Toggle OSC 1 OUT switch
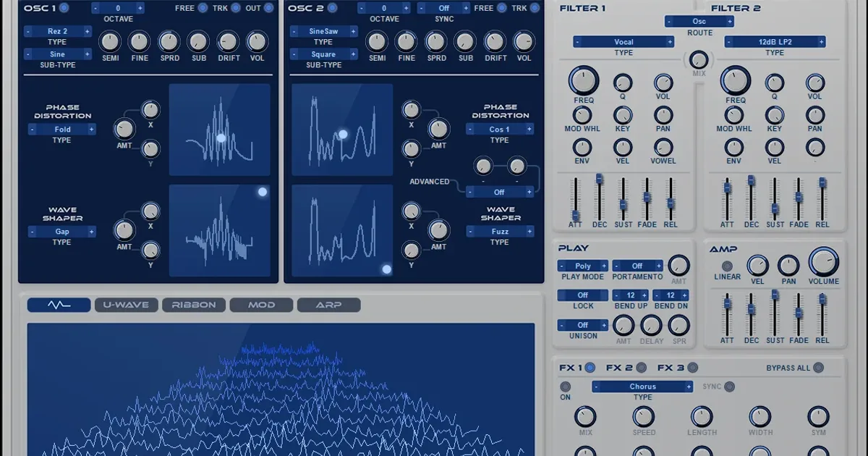 tap(268, 8)
